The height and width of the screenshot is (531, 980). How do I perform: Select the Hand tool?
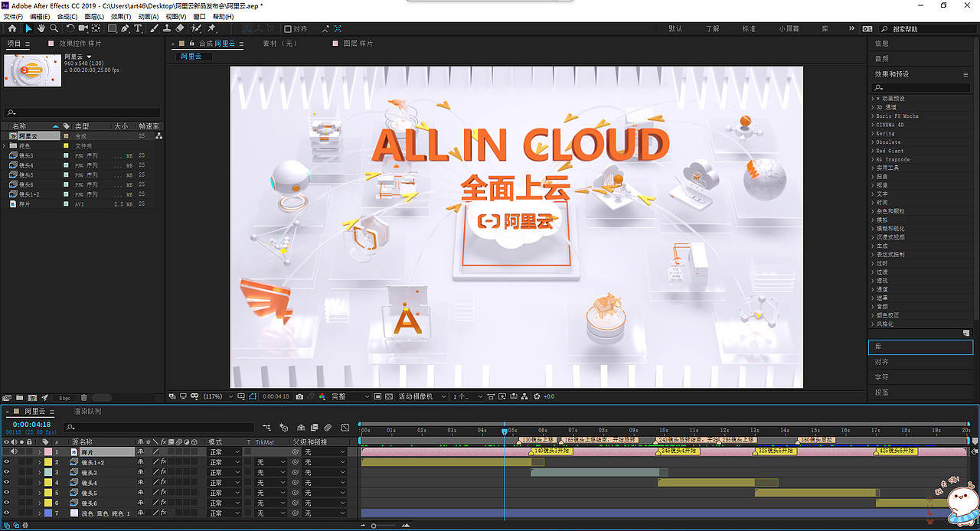pyautogui.click(x=41, y=28)
